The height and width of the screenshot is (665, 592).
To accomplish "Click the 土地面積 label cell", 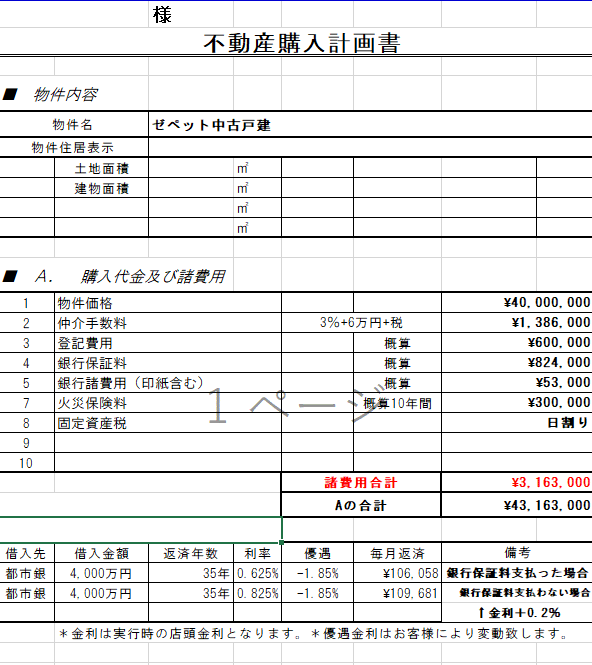I will 102,168.
